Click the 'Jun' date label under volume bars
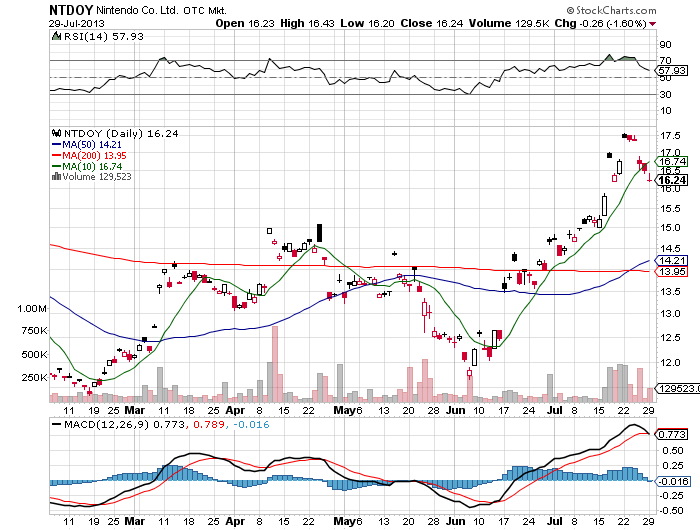Image resolution: width=700 pixels, height=530 pixels. (x=456, y=410)
